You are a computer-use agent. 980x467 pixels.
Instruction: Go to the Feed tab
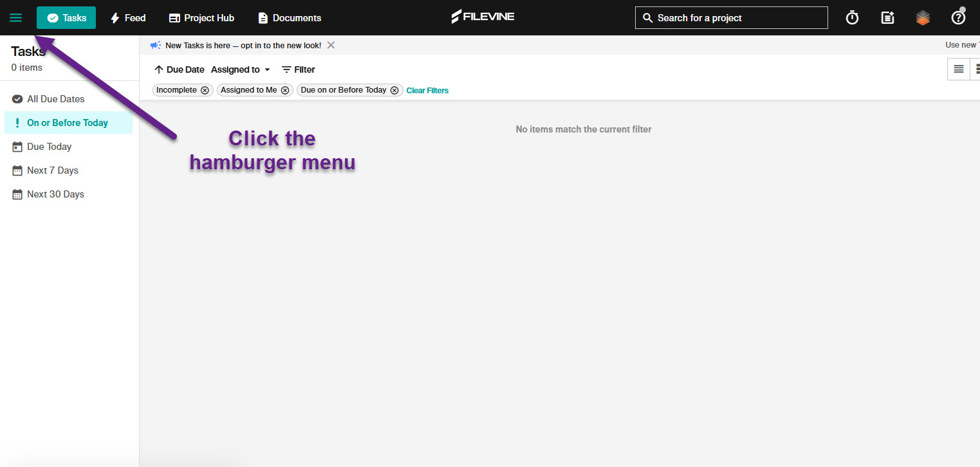coord(128,18)
